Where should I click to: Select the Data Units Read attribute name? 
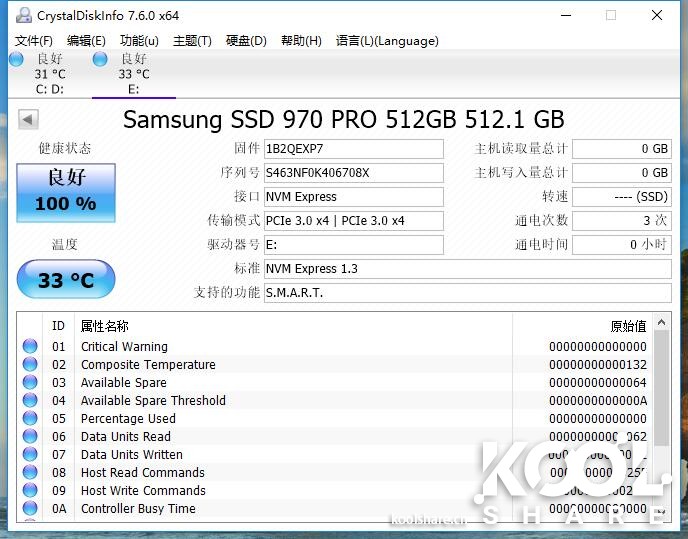click(126, 437)
